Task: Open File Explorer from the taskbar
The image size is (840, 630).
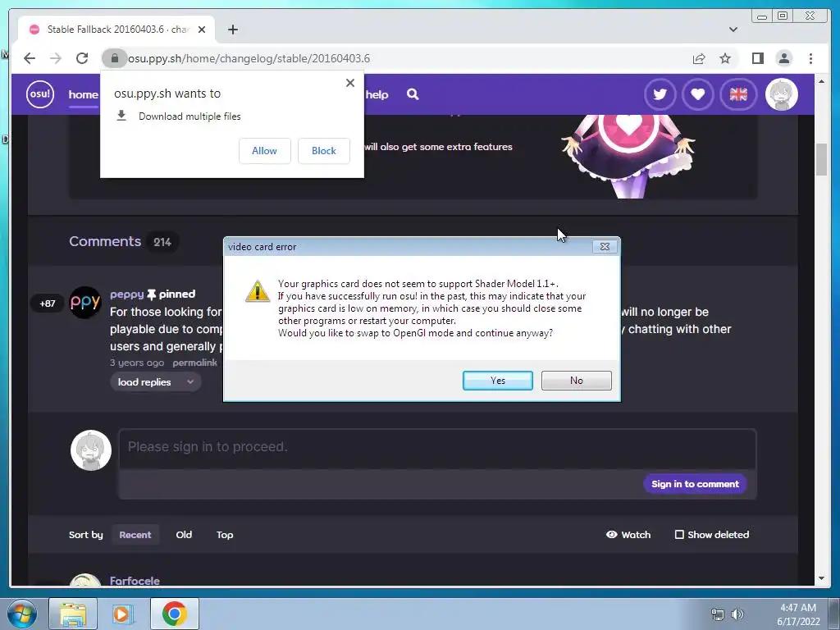Action: coord(73,614)
